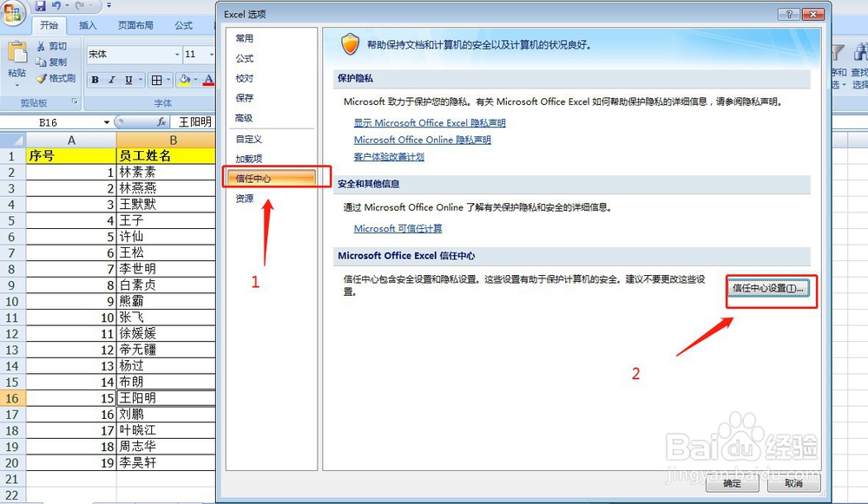Apply red font color
Screen dimensions: 868x504
208,80
